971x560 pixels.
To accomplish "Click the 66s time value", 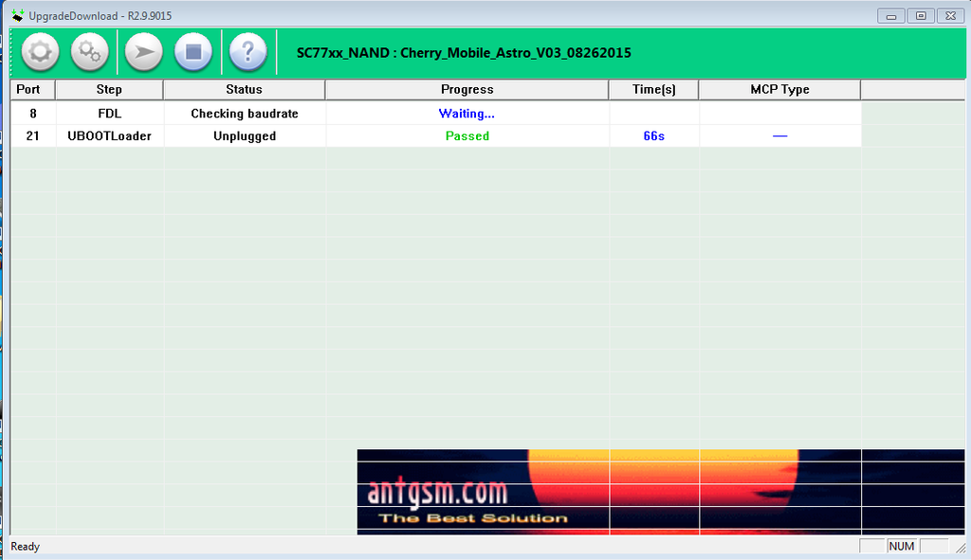I will click(653, 136).
